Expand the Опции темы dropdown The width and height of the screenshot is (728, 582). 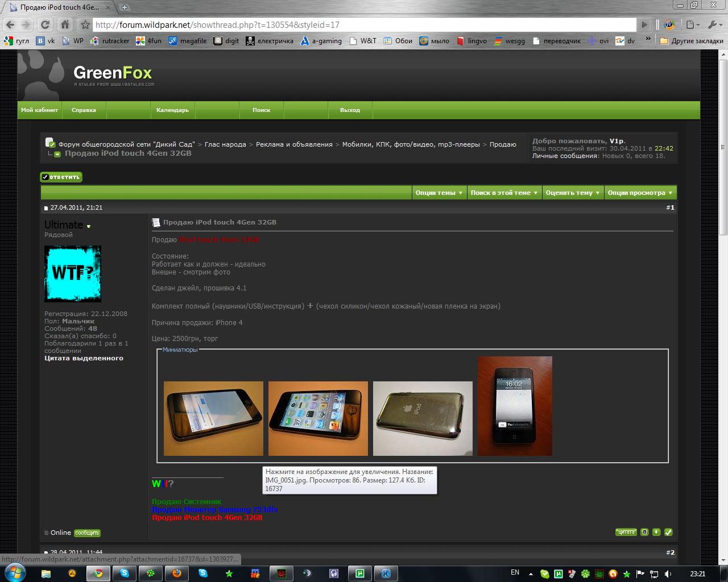[439, 193]
